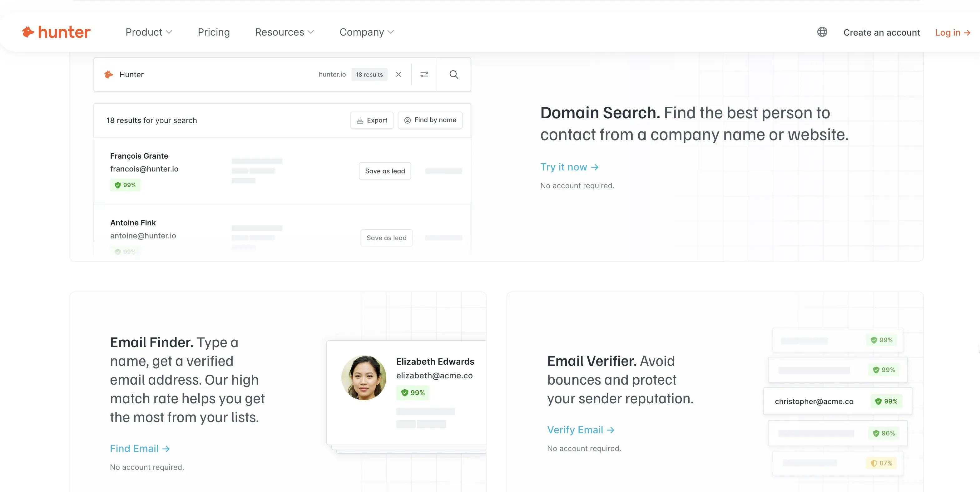980x492 pixels.
Task: Click Create an account
Action: (881, 32)
